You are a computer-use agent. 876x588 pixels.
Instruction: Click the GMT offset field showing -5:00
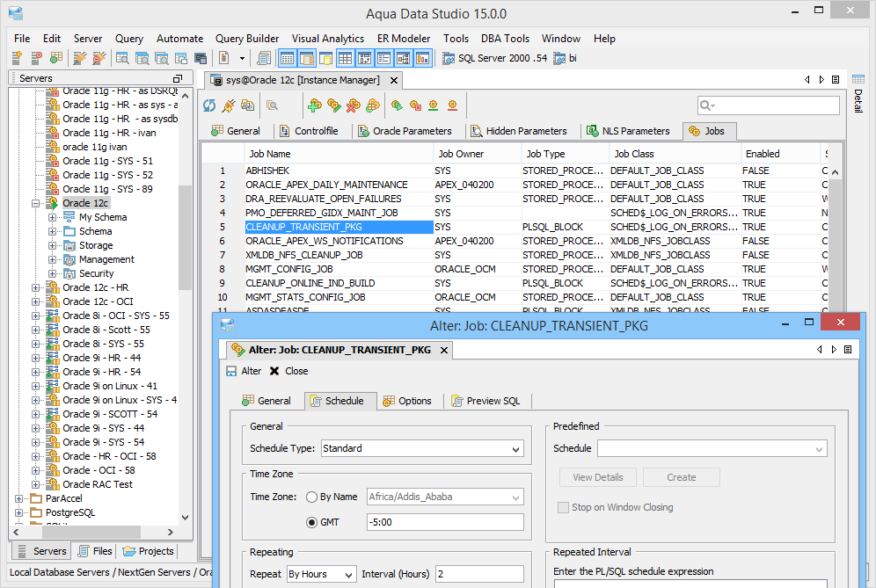[445, 523]
